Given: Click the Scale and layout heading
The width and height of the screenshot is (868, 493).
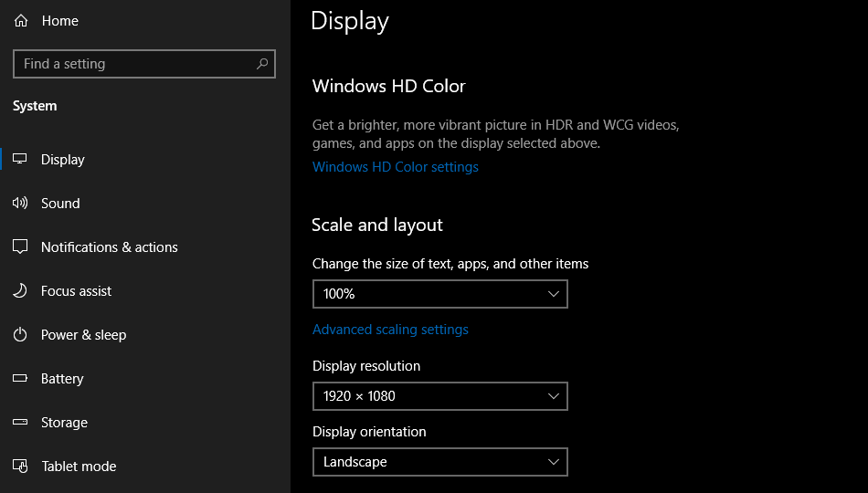Looking at the screenshot, I should pos(377,226).
